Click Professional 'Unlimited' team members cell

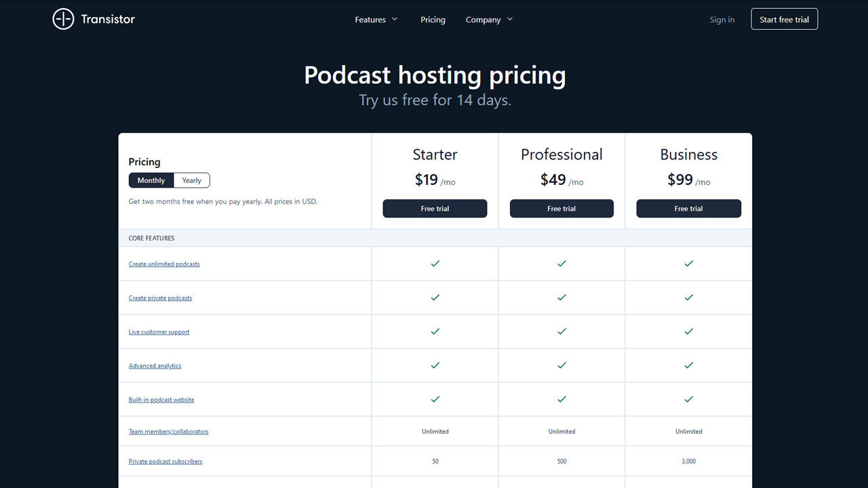point(561,431)
